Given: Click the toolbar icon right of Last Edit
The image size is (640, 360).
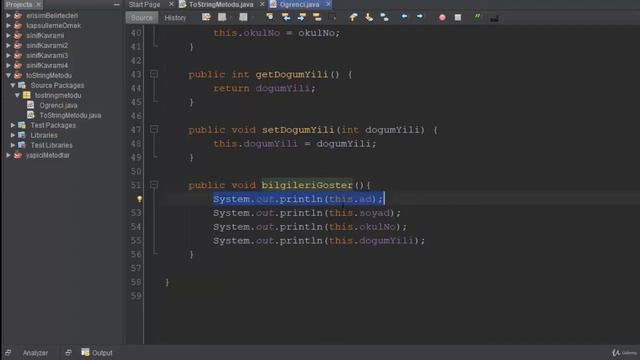Looking at the screenshot, I should 222,17.
